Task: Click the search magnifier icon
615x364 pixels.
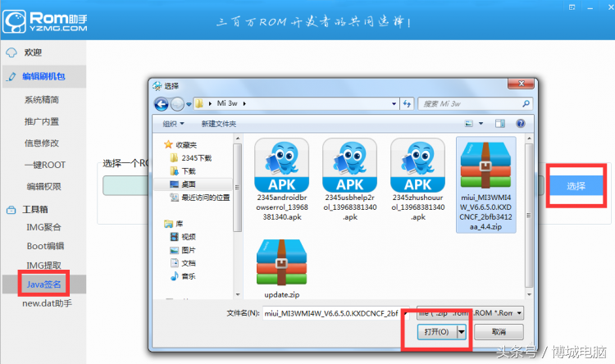Action: click(526, 103)
